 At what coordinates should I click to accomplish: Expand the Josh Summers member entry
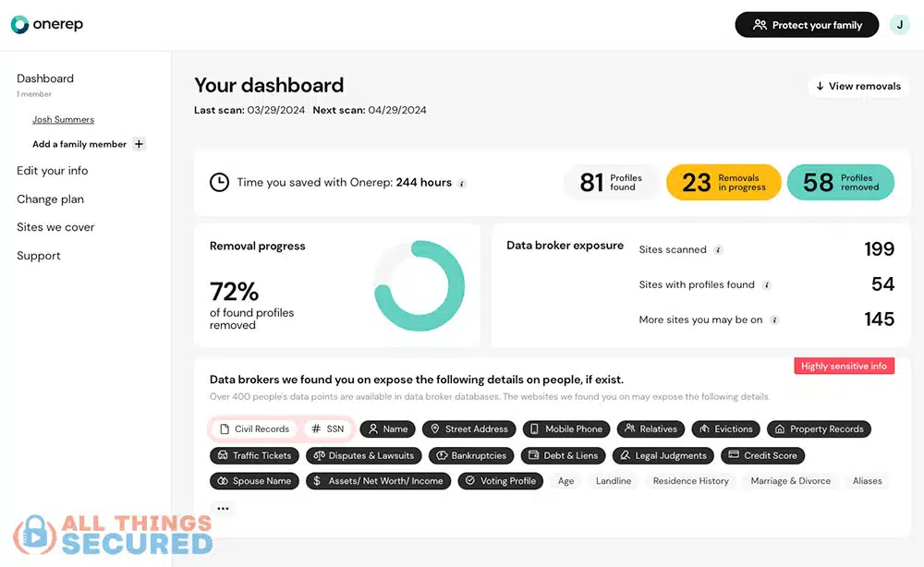[63, 119]
